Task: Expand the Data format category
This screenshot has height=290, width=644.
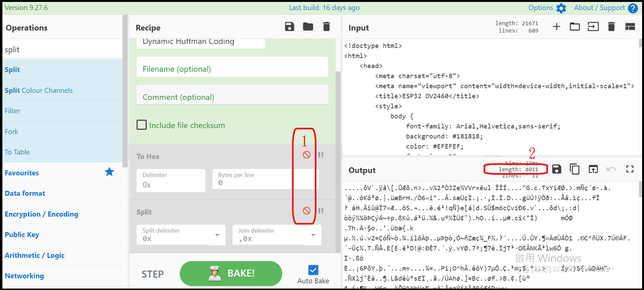Action: [x=62, y=193]
